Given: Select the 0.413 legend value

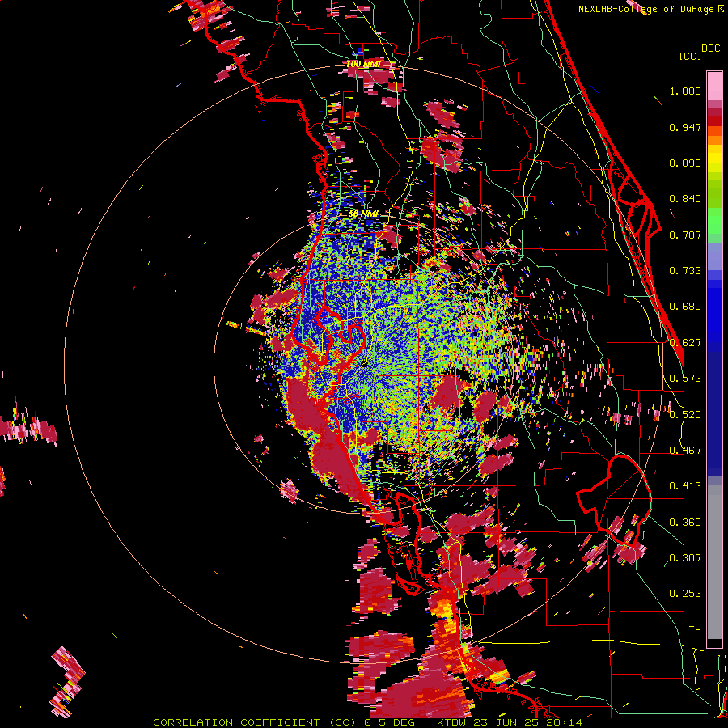Looking at the screenshot, I should tap(685, 486).
